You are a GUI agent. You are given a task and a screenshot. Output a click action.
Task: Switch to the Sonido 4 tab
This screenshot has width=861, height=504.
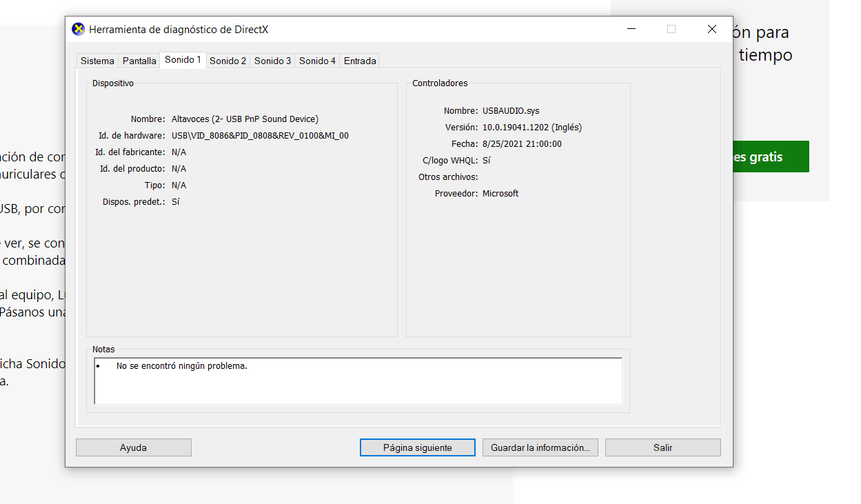point(317,61)
